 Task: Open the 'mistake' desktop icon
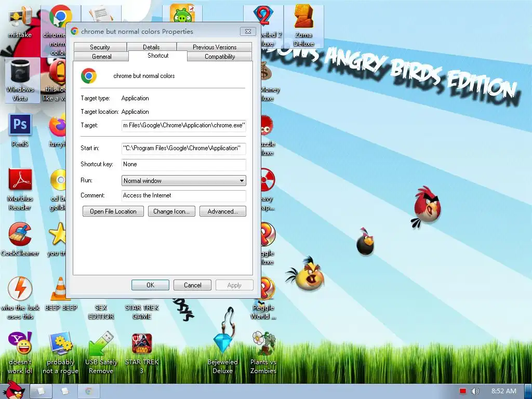pyautogui.click(x=20, y=21)
